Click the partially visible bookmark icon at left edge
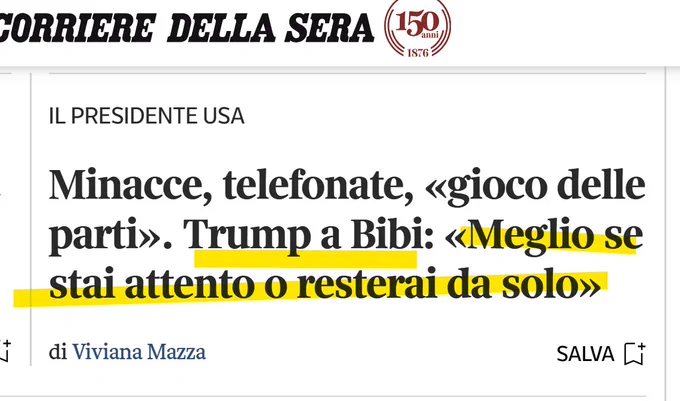The height and width of the screenshot is (401, 680). click(5, 351)
